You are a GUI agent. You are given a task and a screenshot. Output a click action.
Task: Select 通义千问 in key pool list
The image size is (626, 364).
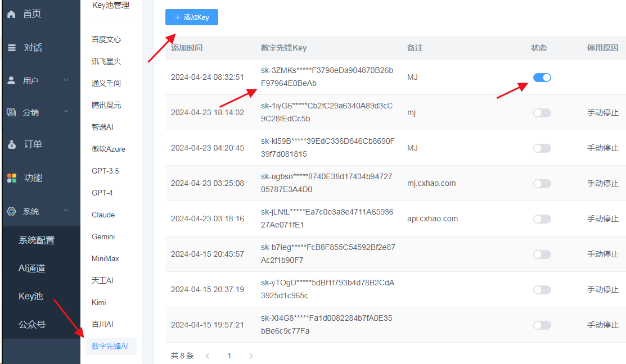click(x=106, y=83)
